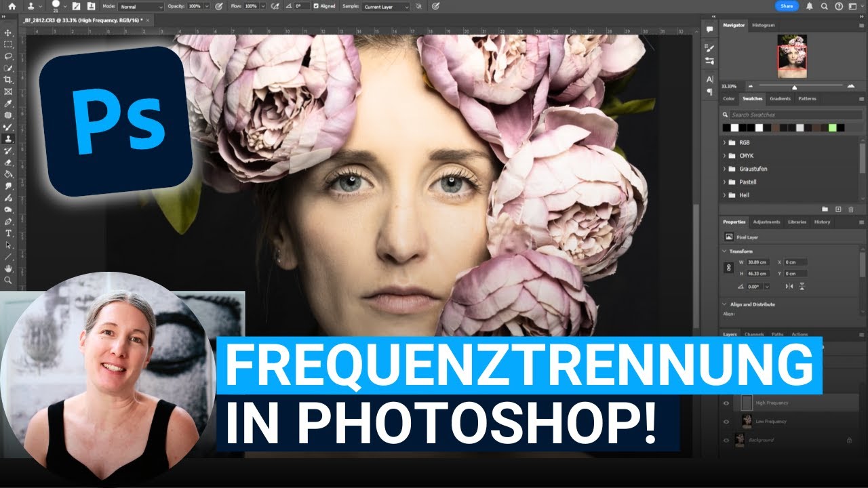Select the Horizontal Type tool
Image resolution: width=868 pixels, height=488 pixels.
8,233
